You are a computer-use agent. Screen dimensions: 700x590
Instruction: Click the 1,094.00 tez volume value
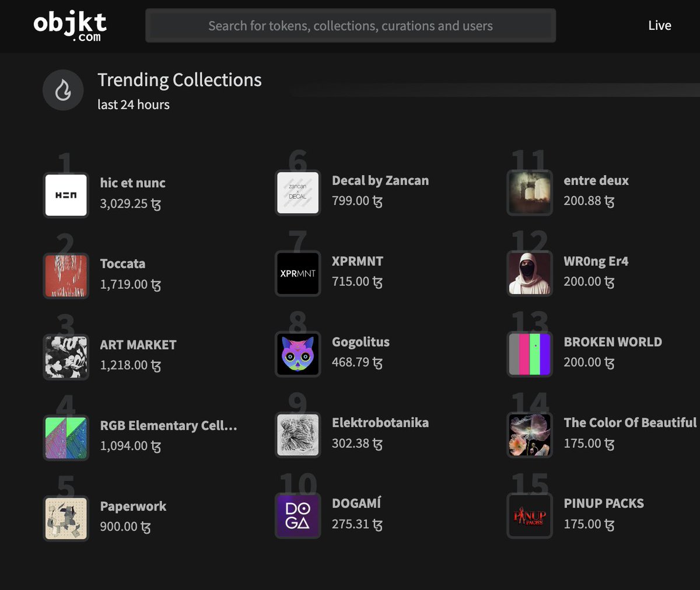coord(131,446)
